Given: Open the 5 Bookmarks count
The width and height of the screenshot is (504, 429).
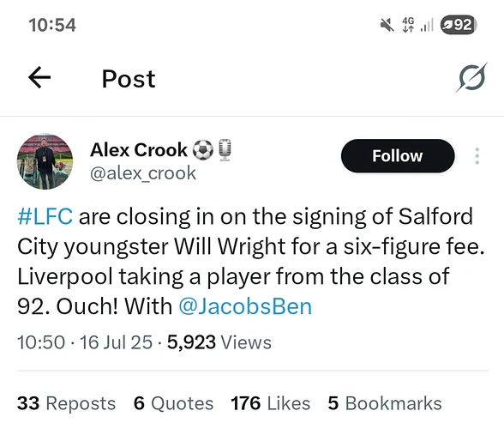Looking at the screenshot, I should click(385, 403).
